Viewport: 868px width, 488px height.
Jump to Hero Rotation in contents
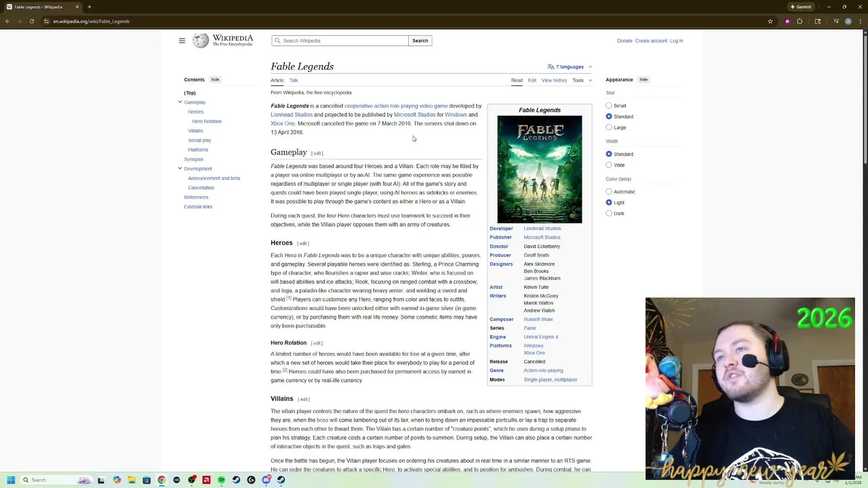point(207,121)
